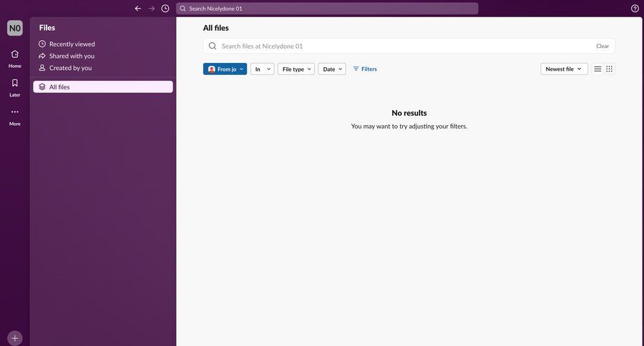The height and width of the screenshot is (346, 644).
Task: Open the Newest file sort dropdown
Action: [x=564, y=69]
